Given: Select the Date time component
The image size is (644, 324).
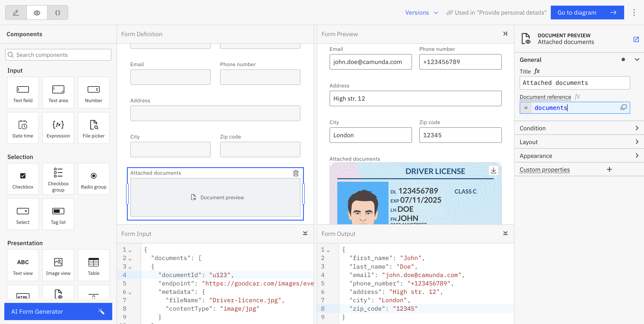Looking at the screenshot, I should 23,128.
